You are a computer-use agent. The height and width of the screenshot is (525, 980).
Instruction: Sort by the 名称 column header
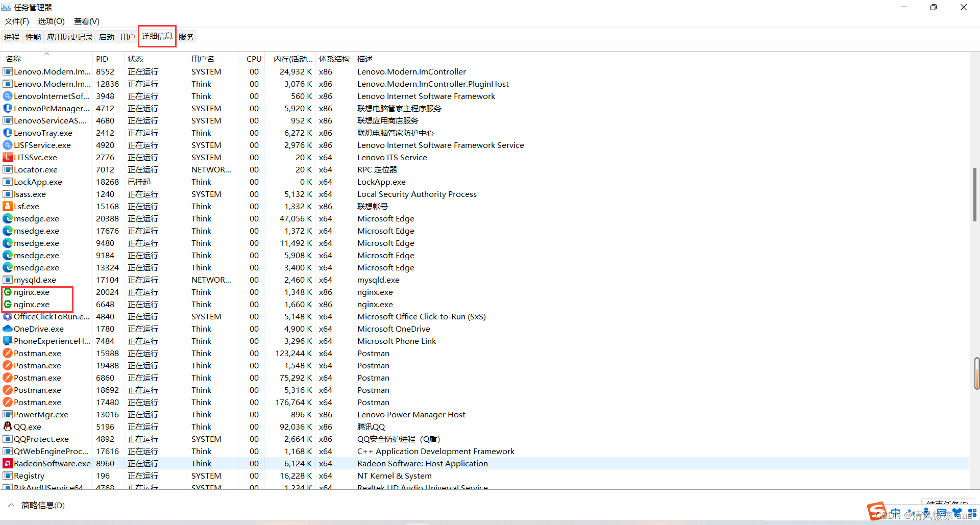46,59
